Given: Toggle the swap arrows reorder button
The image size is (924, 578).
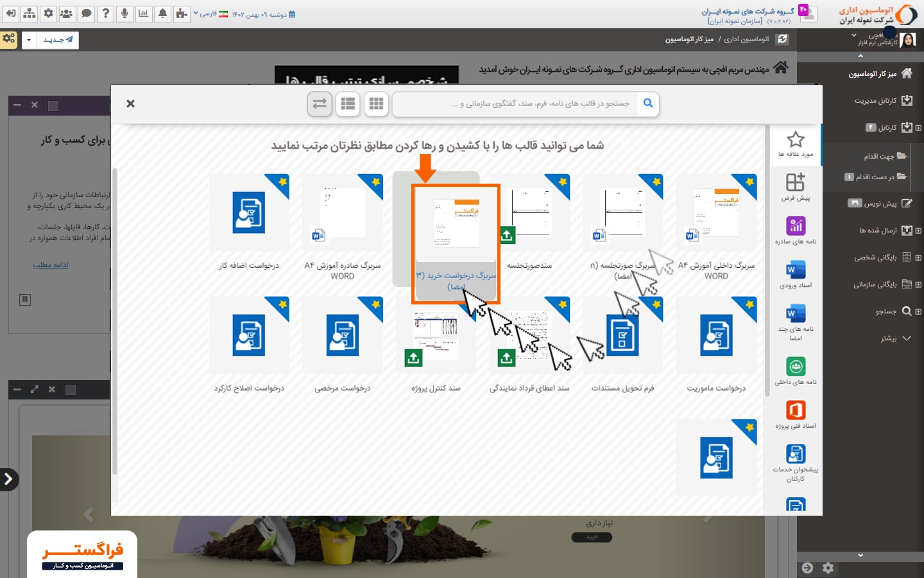Looking at the screenshot, I should point(320,103).
